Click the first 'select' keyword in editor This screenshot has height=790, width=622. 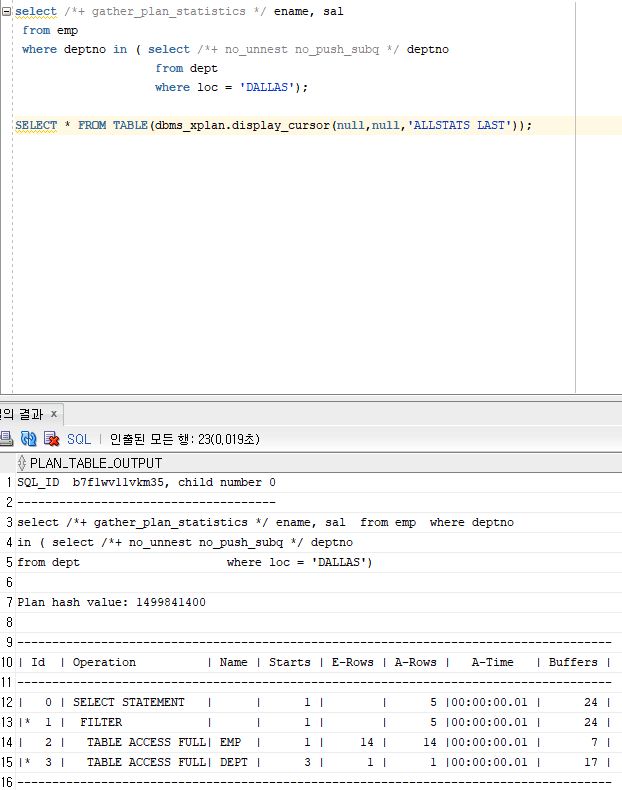36,11
